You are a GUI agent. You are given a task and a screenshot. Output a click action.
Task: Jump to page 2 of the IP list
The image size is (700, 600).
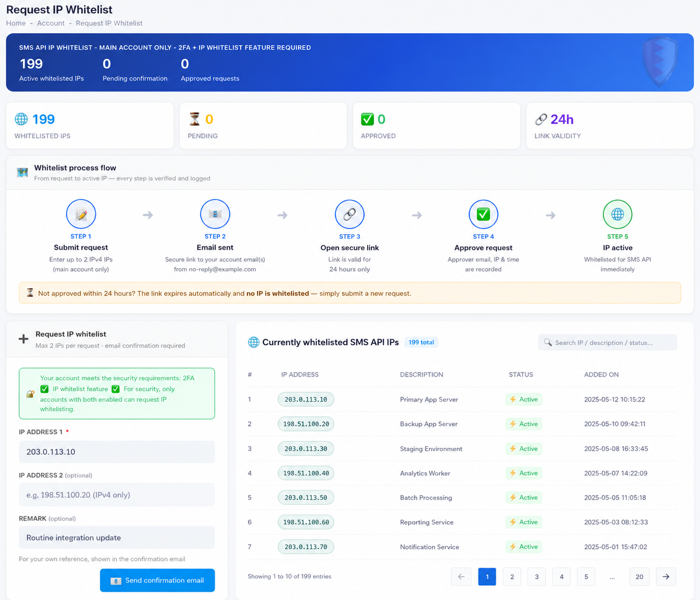(x=512, y=577)
